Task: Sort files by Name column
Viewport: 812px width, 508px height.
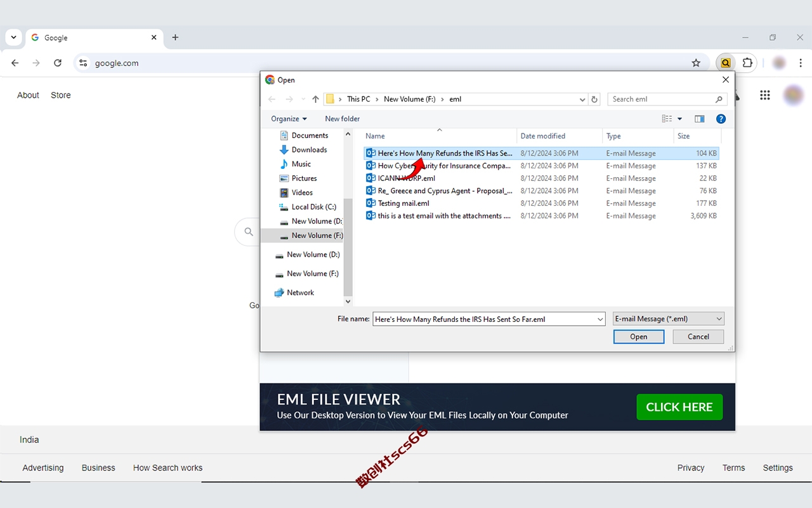Action: tap(439, 136)
